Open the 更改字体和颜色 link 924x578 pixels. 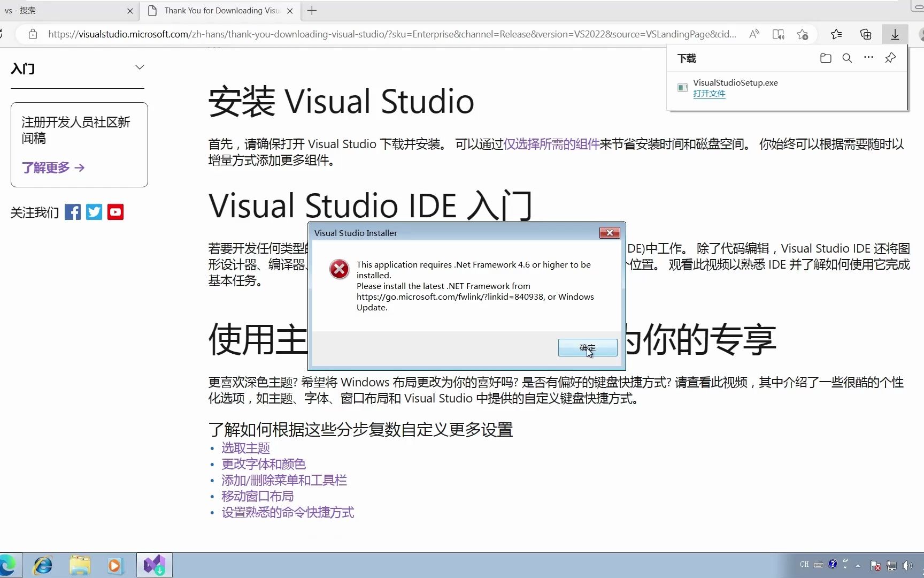(x=264, y=464)
